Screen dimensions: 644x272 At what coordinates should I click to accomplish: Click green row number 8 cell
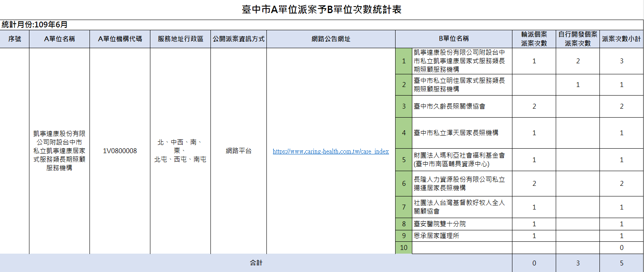pyautogui.click(x=404, y=224)
